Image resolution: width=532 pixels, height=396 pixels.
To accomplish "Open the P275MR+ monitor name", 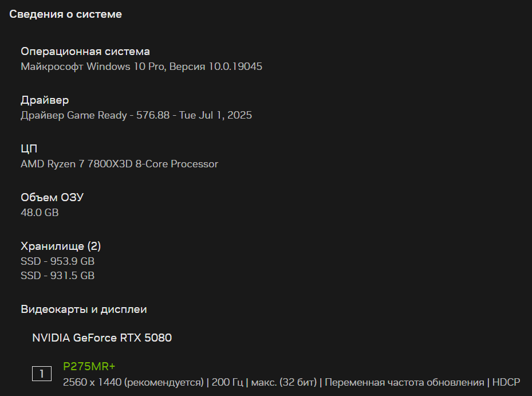I will [x=89, y=366].
